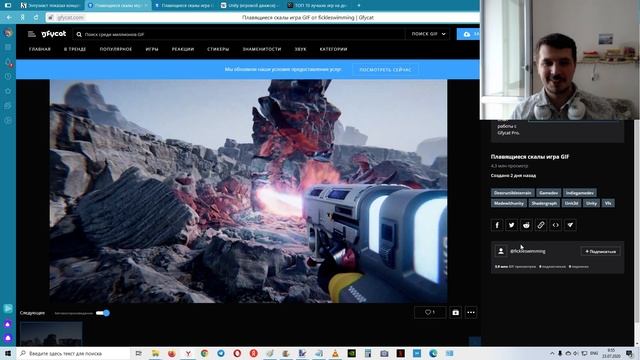Open the ПОИСК GIF dropdown
The height and width of the screenshot is (360, 640).
(x=428, y=34)
